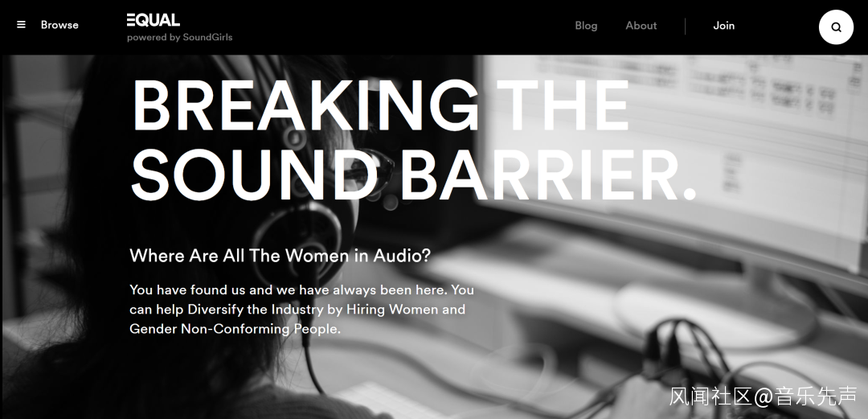The image size is (868, 419).
Task: Click the "BREAKING THE" headline line
Action: coord(381,105)
